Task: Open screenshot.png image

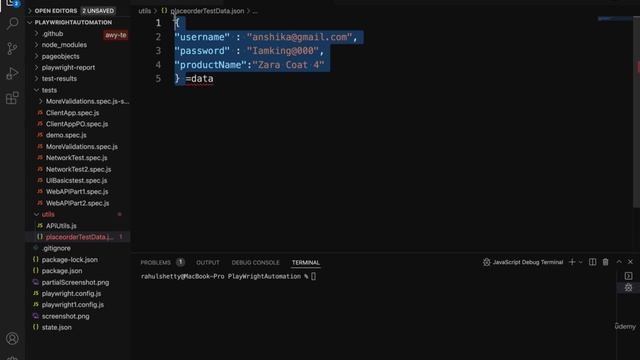Action: point(65,316)
